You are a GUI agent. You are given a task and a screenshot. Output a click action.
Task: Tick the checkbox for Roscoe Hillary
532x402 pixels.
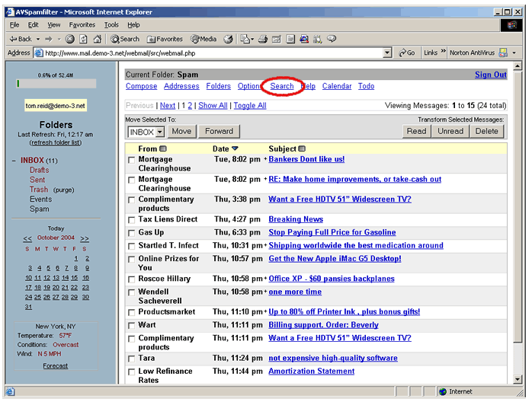[x=131, y=279]
